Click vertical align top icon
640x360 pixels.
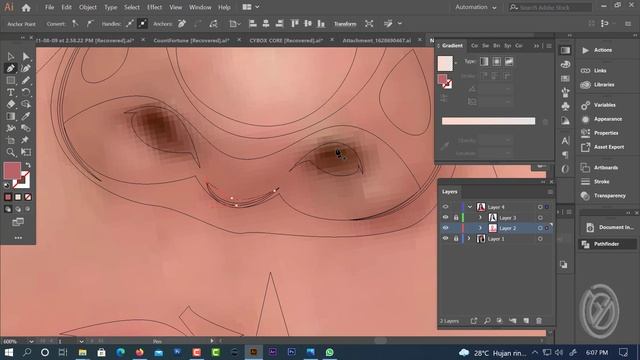(295, 24)
